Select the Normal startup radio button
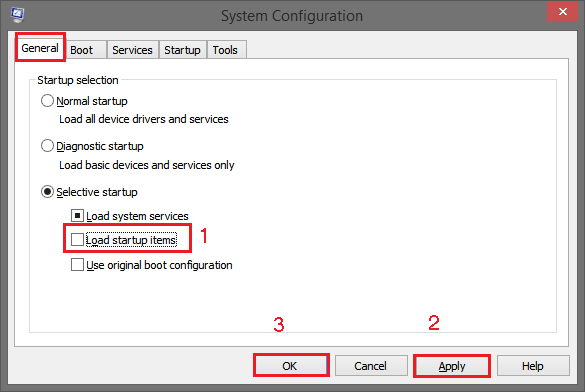Image resolution: width=585 pixels, height=392 pixels. [x=47, y=101]
